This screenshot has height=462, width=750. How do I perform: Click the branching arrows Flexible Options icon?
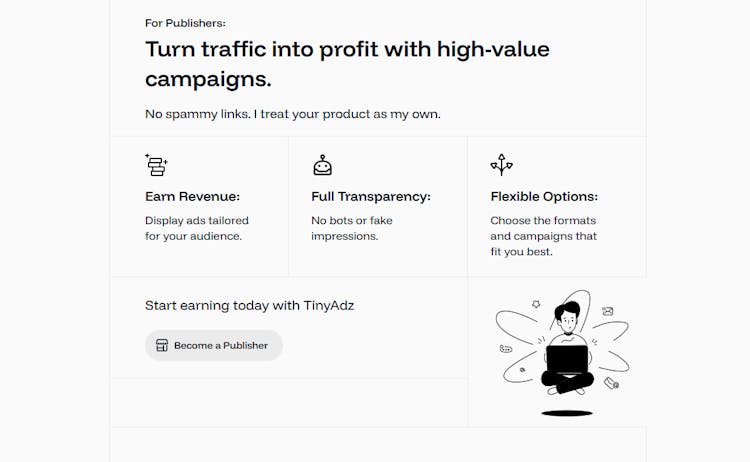pos(501,165)
